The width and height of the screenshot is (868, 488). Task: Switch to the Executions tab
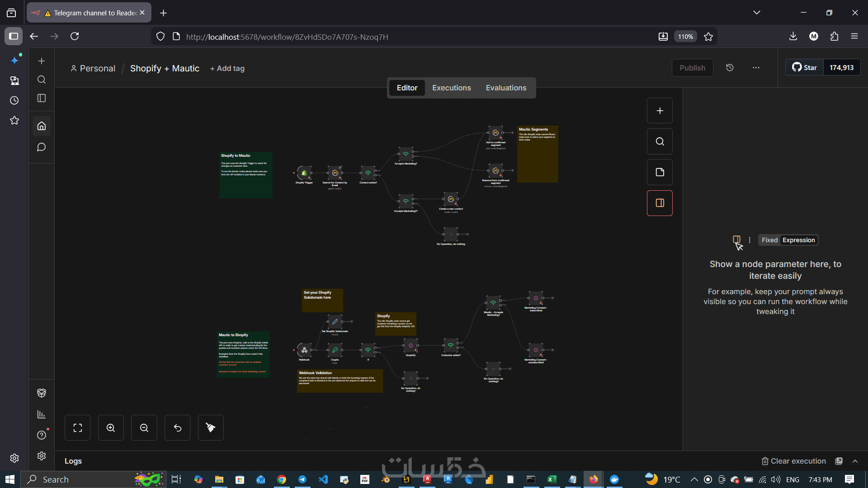click(x=451, y=88)
